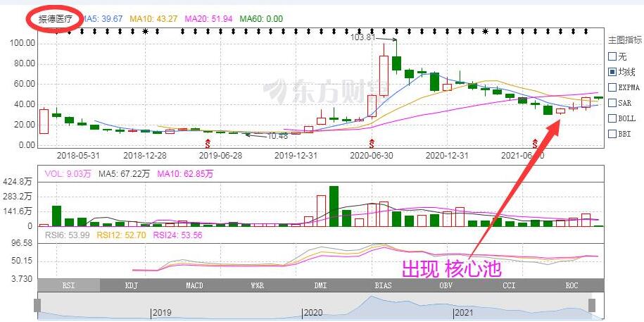This screenshot has height=322, width=644.
Task: Click the 103.81 high price annotation
Action: click(x=362, y=37)
